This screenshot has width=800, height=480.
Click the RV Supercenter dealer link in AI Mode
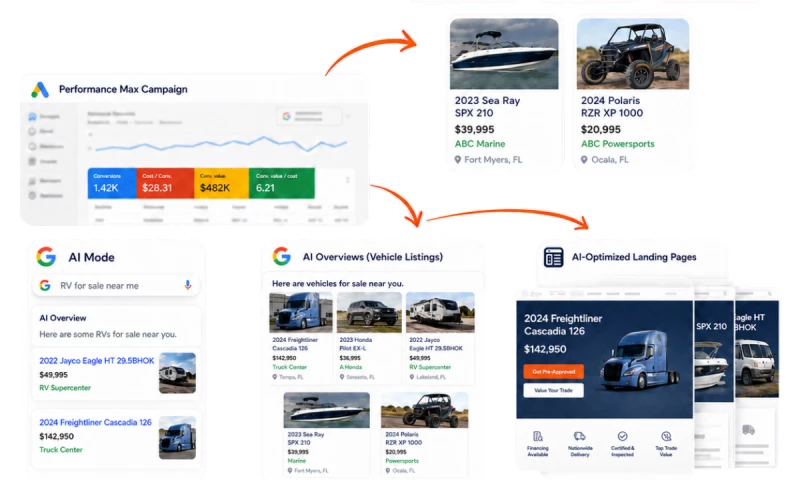click(x=65, y=388)
